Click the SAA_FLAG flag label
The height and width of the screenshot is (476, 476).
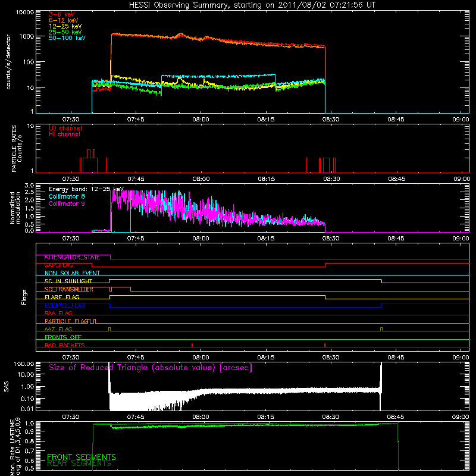[58, 314]
